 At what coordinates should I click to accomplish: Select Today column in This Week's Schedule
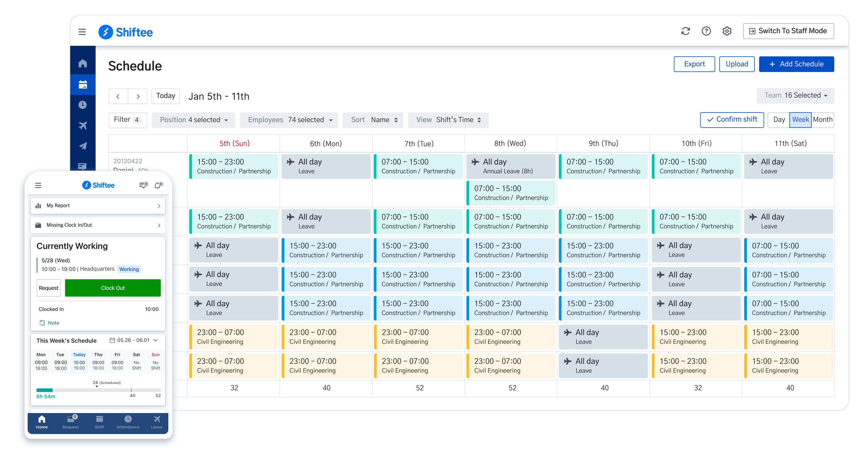(x=79, y=361)
